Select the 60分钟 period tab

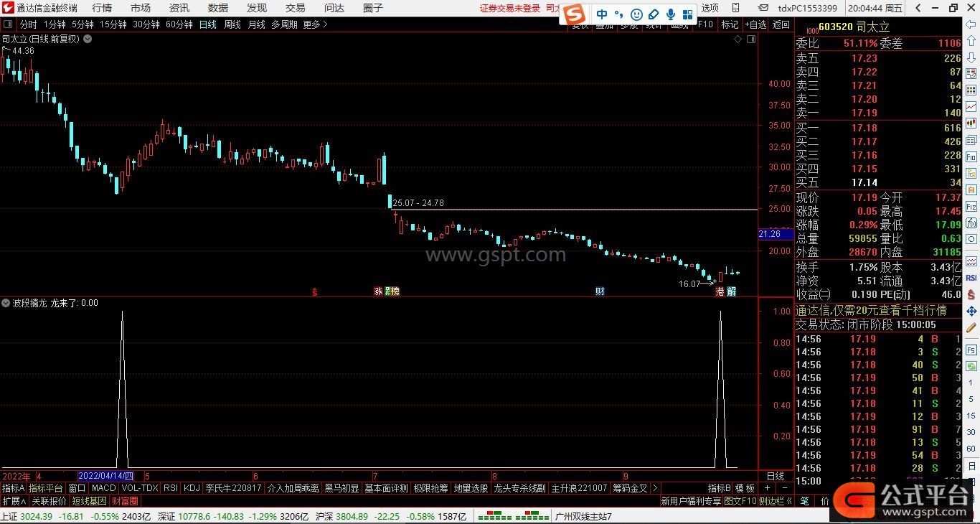point(179,24)
